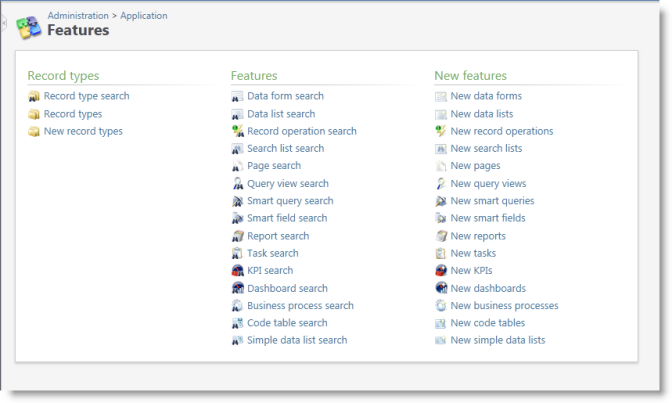Expand the collapsed left navigation arrow
This screenshot has height=403, width=672.
click(x=4, y=22)
